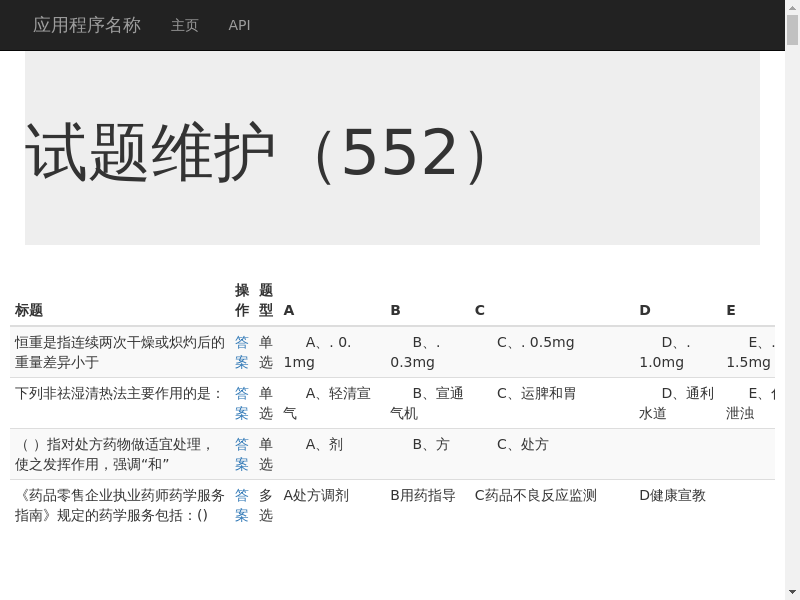Open 答案 for 指对处方药物做适宜处理 question
The width and height of the screenshot is (800, 600).
pos(242,454)
